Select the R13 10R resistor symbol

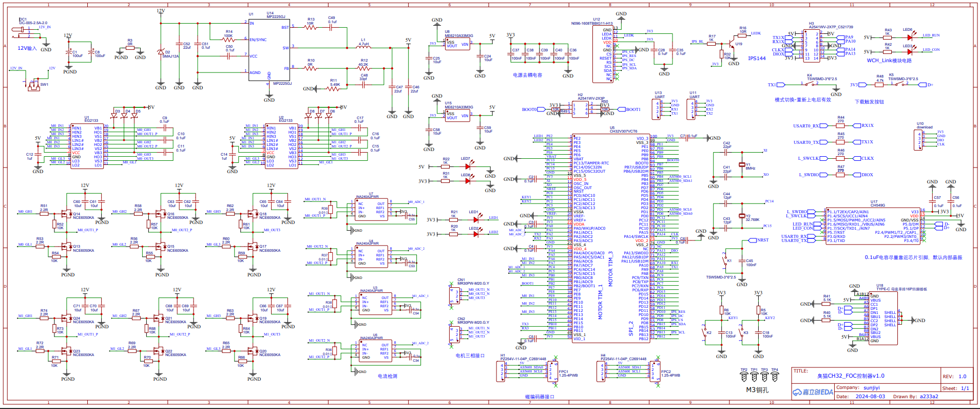[311, 27]
